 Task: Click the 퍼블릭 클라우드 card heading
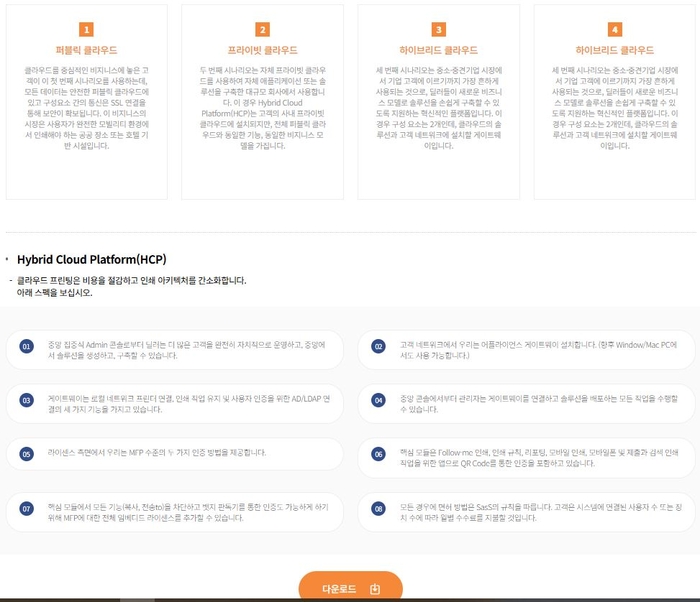86,50
